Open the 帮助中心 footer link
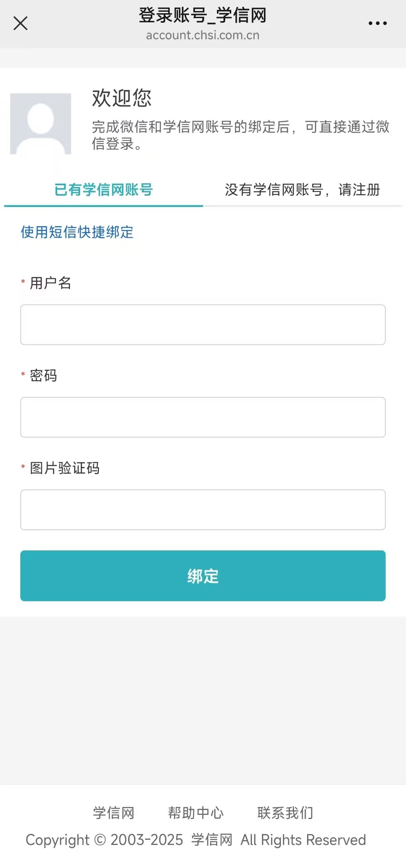The width and height of the screenshot is (406, 868). (x=196, y=813)
